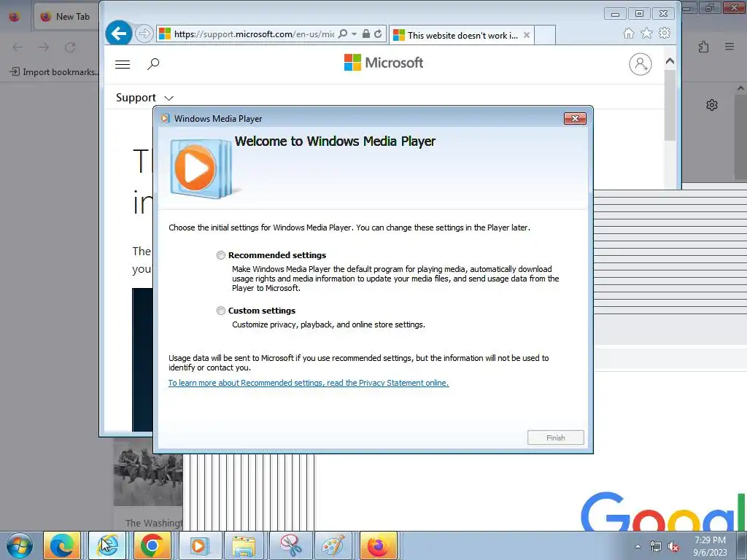Refresh the page in Internet Explorer

coord(378,34)
